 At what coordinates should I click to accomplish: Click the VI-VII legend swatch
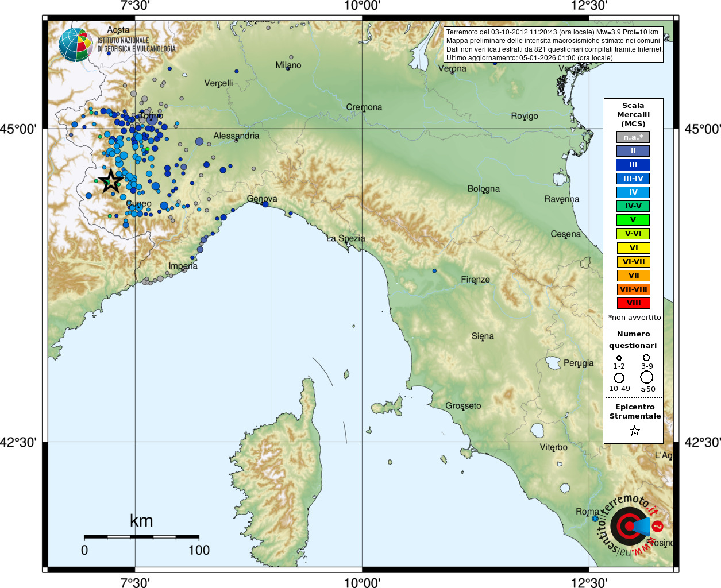click(633, 262)
